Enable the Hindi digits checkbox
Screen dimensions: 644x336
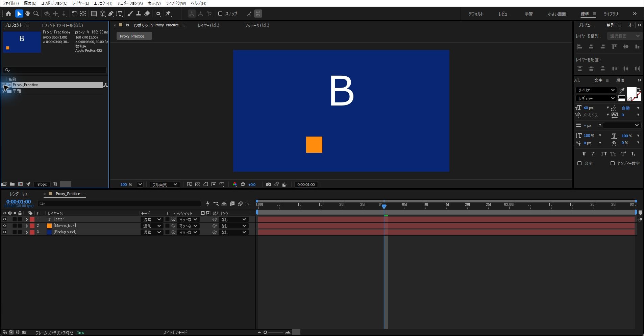pyautogui.click(x=613, y=163)
